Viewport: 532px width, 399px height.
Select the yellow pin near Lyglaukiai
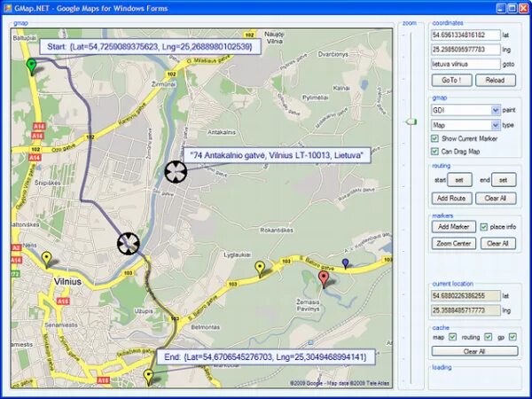click(x=260, y=269)
